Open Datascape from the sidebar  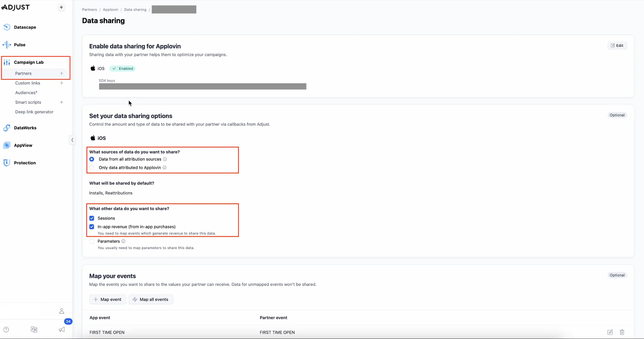tap(25, 27)
